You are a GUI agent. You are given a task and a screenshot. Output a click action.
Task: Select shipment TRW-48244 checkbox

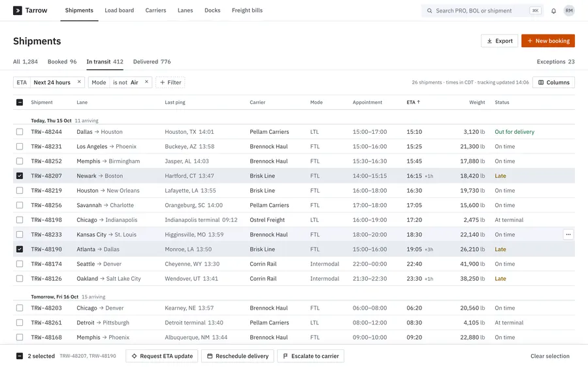pos(20,131)
